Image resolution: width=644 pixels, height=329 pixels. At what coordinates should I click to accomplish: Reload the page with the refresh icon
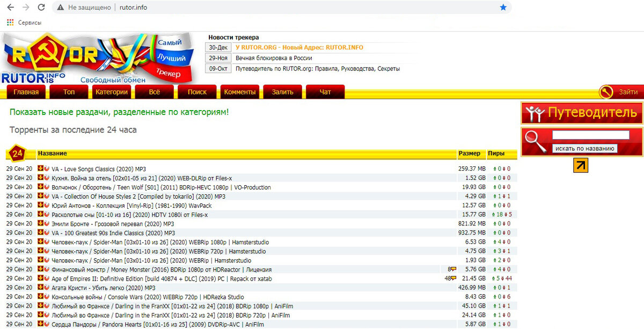click(x=41, y=8)
